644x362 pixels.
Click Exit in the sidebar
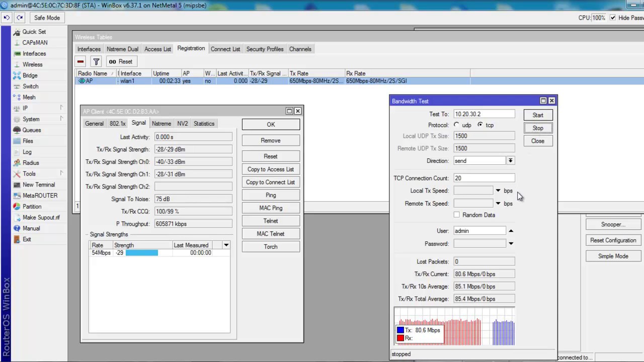click(x=27, y=239)
